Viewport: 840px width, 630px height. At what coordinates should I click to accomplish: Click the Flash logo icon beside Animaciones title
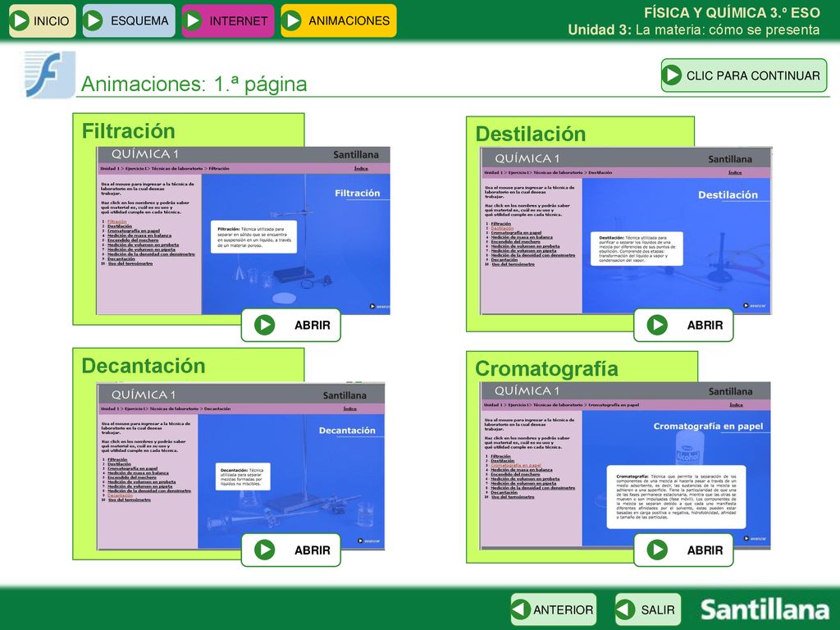[49, 75]
